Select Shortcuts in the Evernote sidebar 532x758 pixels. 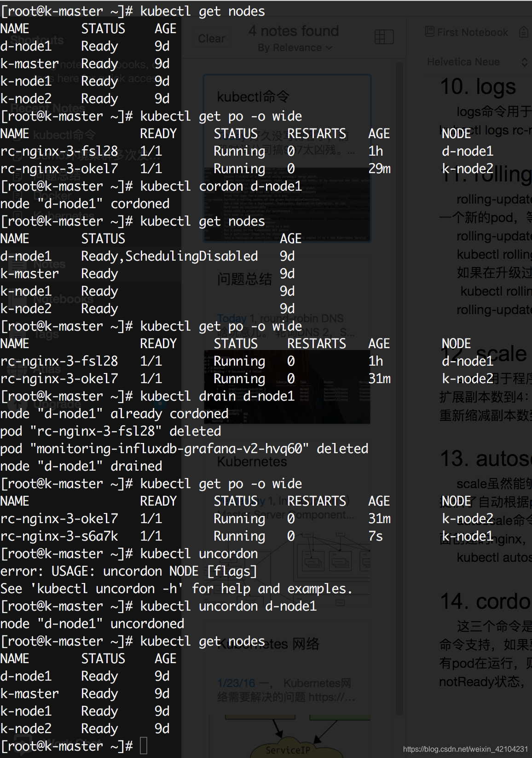click(x=37, y=41)
